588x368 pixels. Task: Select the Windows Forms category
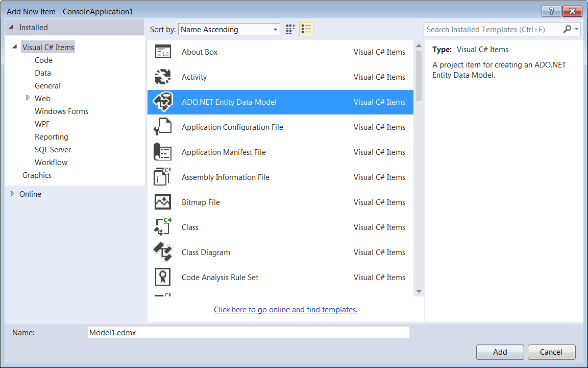pos(61,111)
